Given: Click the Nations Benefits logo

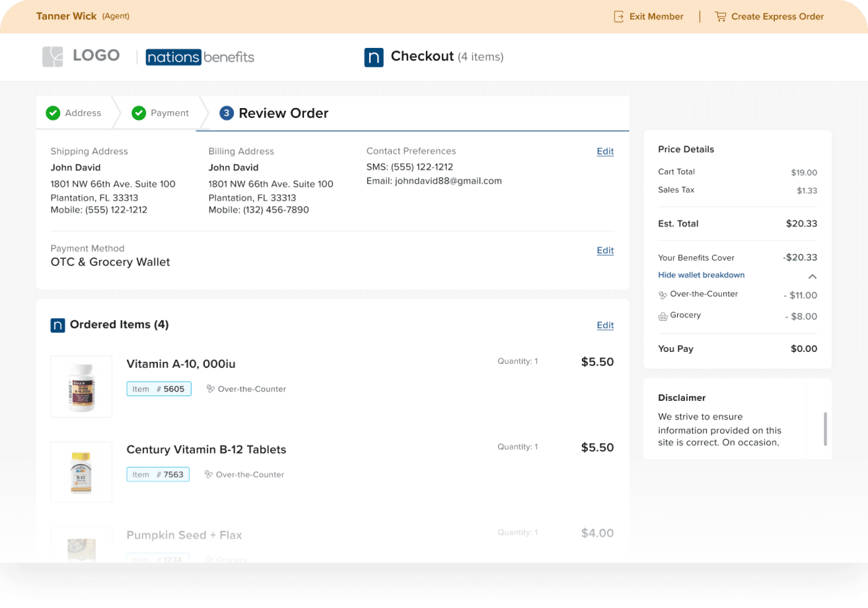Looking at the screenshot, I should click(x=200, y=57).
